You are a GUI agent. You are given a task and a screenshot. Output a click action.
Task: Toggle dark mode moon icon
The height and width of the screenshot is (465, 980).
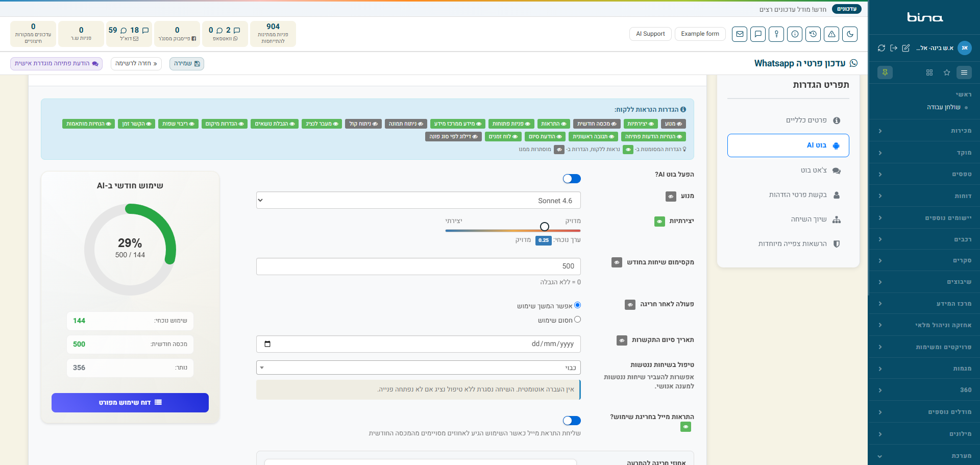[850, 34]
